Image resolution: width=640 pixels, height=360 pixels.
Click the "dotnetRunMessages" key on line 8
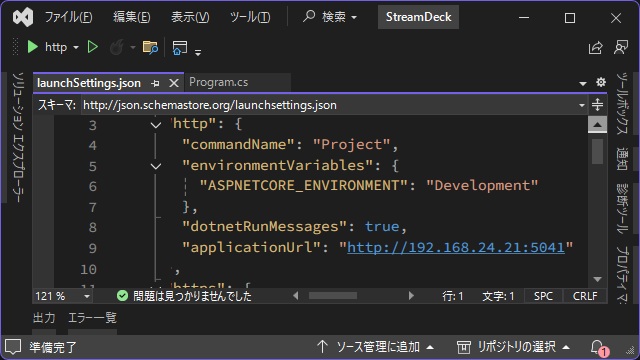pos(264,227)
